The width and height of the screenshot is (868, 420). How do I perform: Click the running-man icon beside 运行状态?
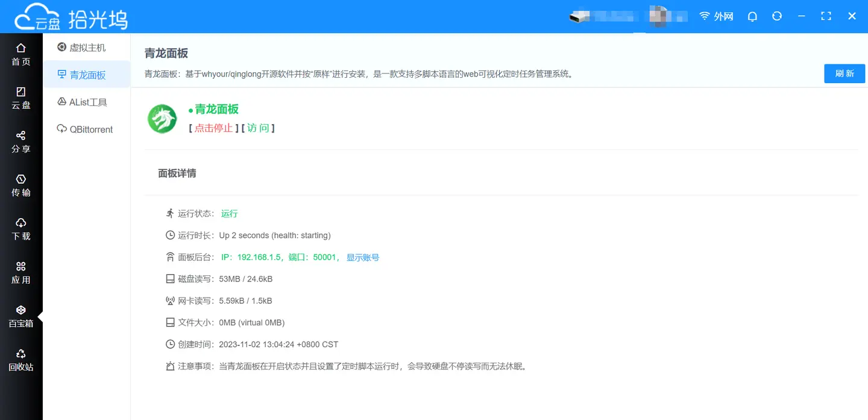(x=170, y=213)
